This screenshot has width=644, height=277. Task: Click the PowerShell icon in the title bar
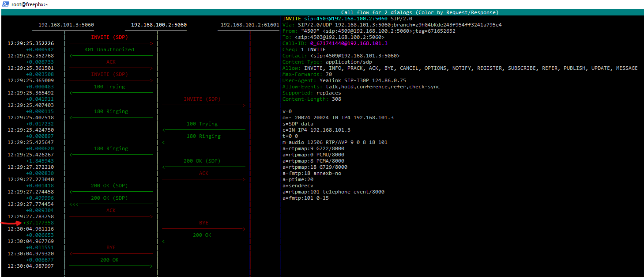pyautogui.click(x=5, y=4)
